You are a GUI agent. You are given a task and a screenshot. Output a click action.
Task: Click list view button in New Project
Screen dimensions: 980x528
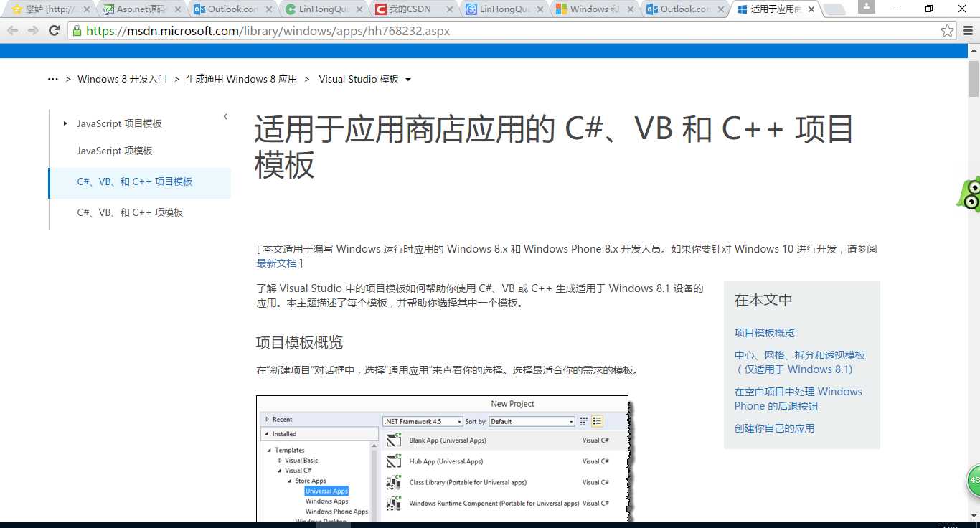598,421
